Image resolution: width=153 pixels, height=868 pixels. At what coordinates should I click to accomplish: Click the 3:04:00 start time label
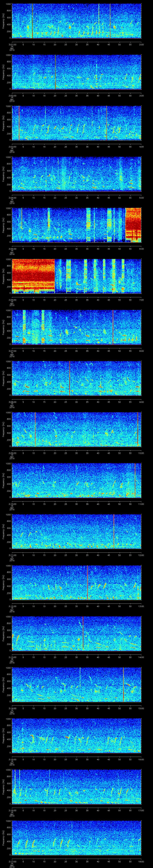(12, 198)
